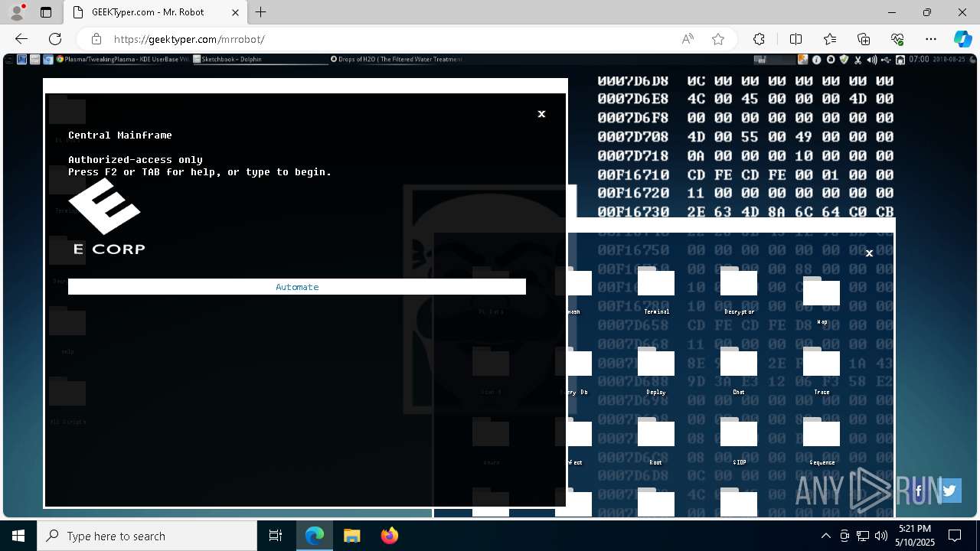Viewport: 980px width, 551px height.
Task: View site information lock icon
Action: [96, 39]
